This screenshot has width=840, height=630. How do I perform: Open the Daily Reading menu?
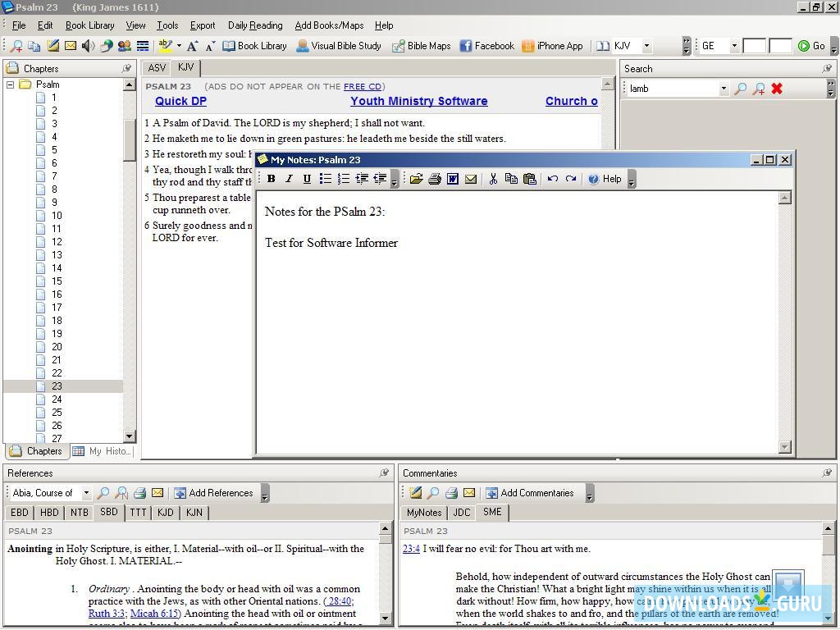(x=255, y=25)
